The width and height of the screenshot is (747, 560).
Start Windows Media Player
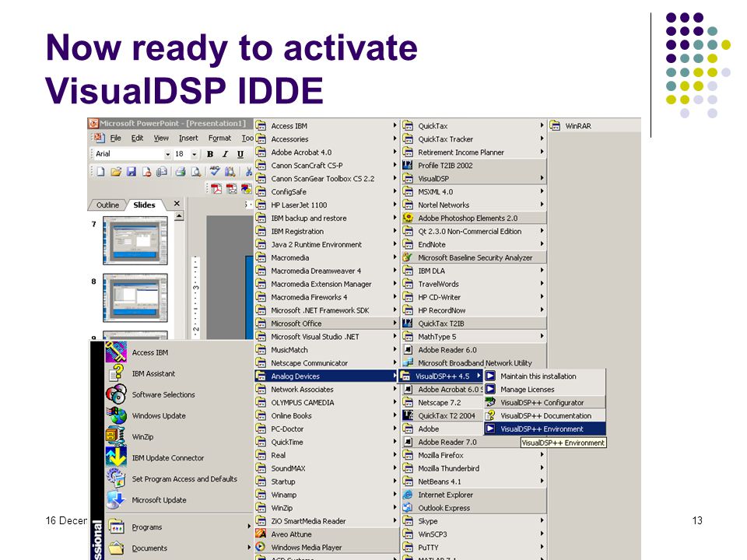(x=326, y=547)
